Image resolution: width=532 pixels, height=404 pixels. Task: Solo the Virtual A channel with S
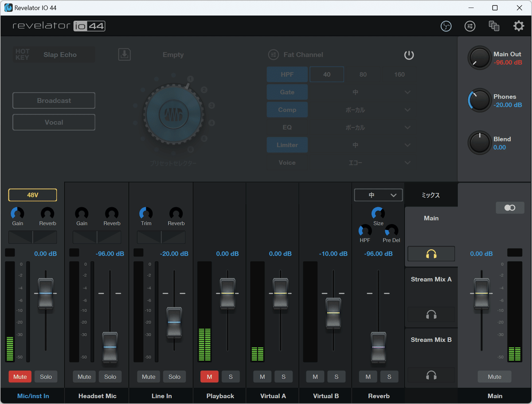[x=284, y=377]
